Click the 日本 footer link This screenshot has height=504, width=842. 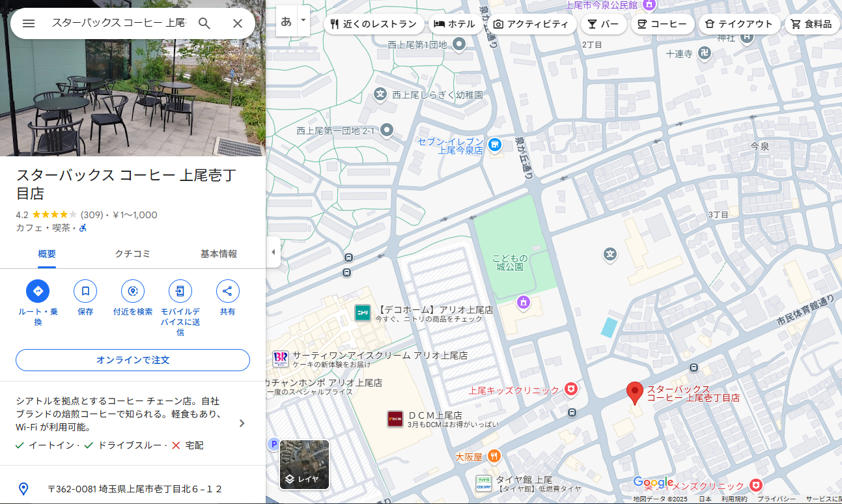[x=705, y=499]
